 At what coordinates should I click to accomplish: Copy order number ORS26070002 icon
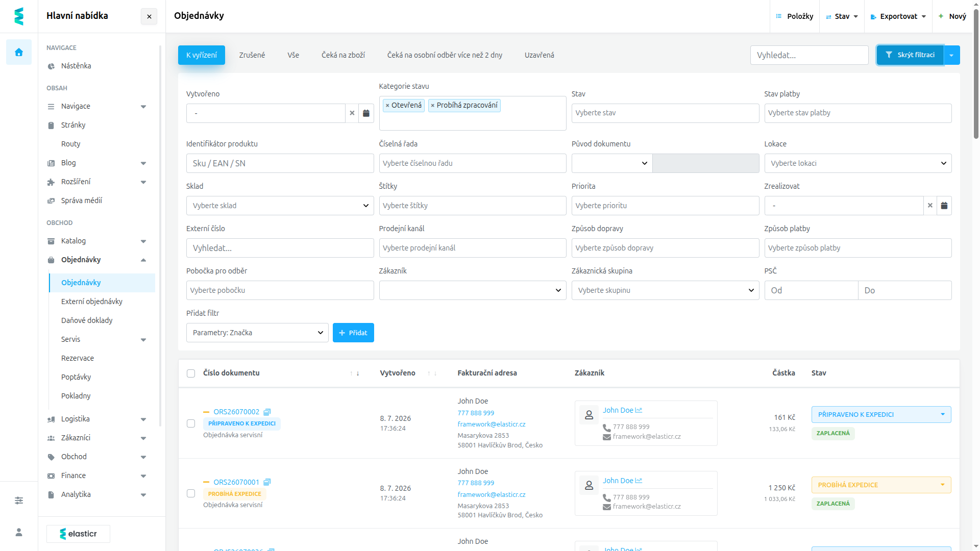click(267, 412)
